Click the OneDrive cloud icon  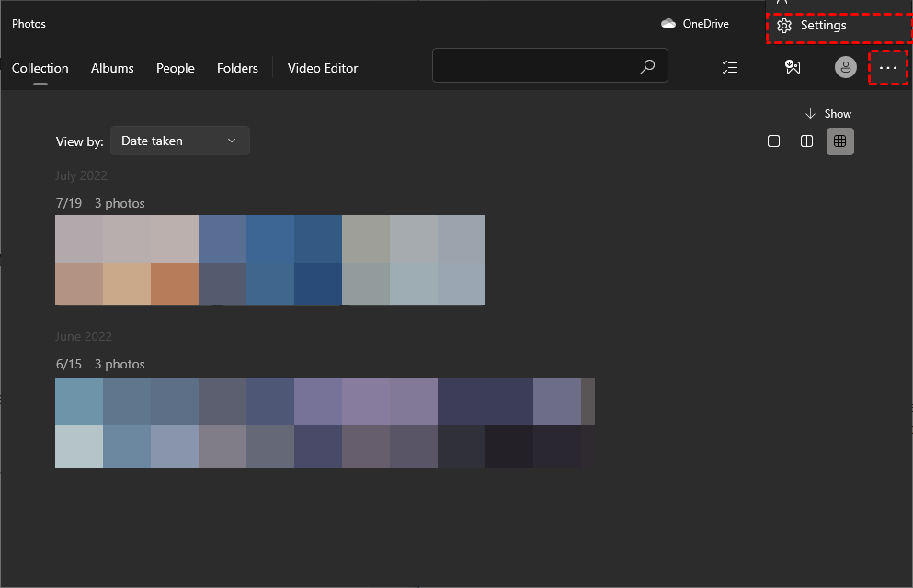pos(668,24)
